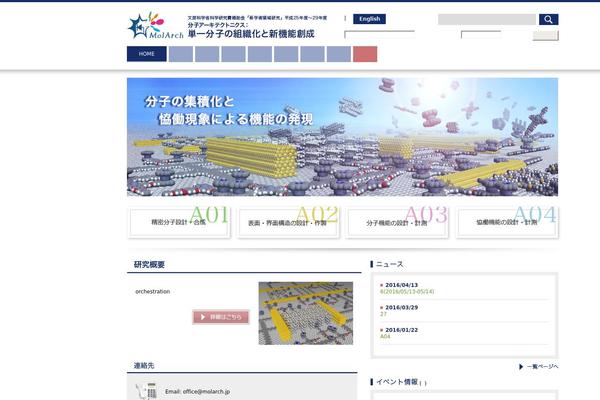Open the HOME navigation item
The width and height of the screenshot is (600, 400).
147,54
